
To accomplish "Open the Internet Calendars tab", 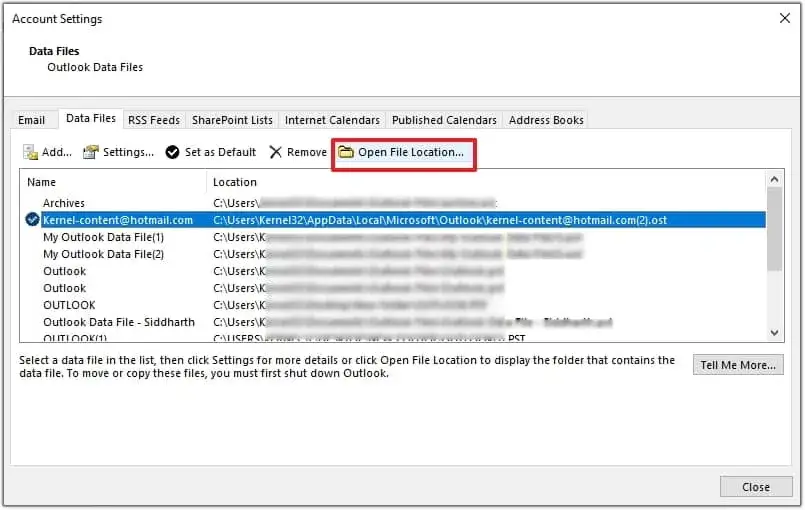I will pyautogui.click(x=332, y=120).
